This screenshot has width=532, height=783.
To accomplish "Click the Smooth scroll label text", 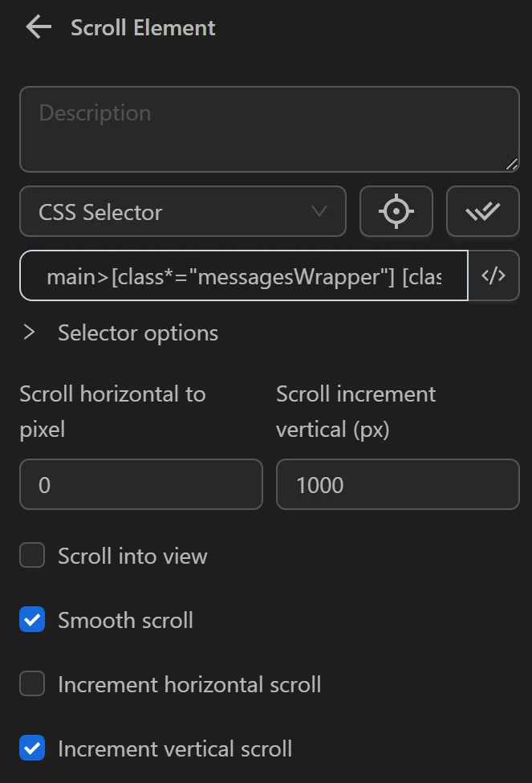I will (x=125, y=619).
